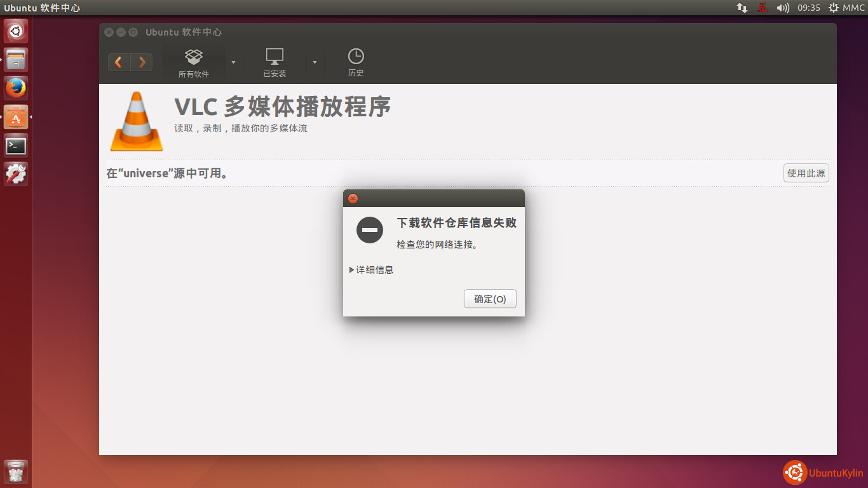Open the Trash in the launcher
This screenshot has height=488, width=868.
[x=16, y=472]
